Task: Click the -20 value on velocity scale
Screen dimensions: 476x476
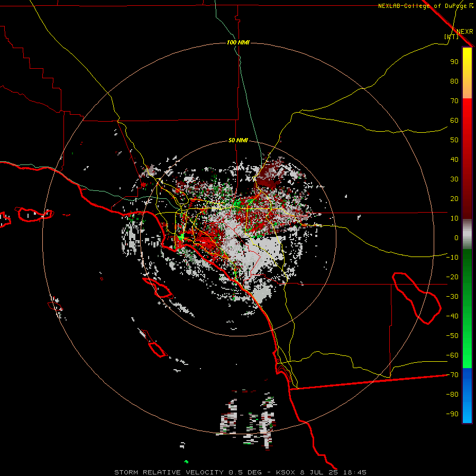Action: (452, 277)
